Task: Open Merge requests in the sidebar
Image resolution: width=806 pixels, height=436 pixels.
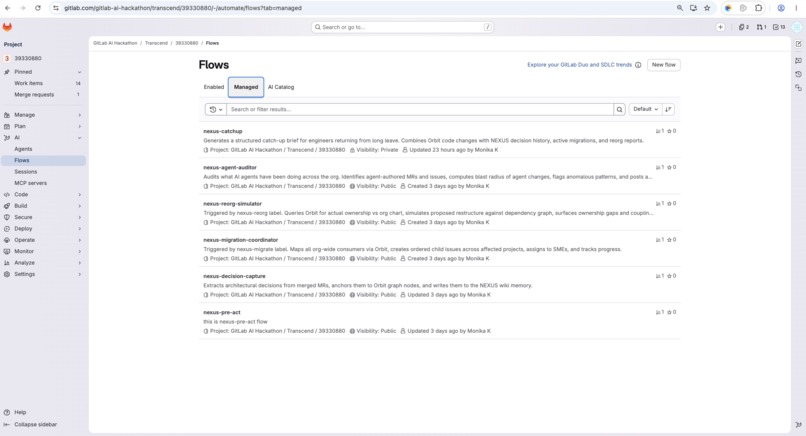Action: pos(43,95)
